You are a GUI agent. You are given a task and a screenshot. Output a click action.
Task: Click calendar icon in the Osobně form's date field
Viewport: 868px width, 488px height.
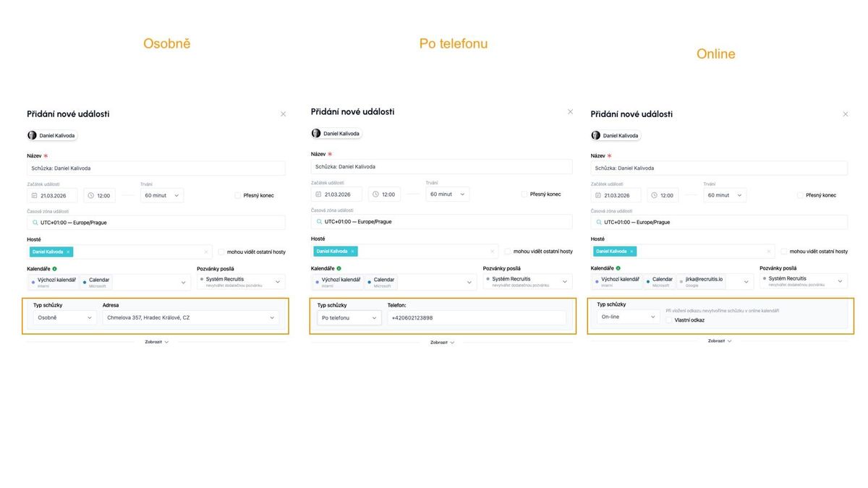coord(34,195)
